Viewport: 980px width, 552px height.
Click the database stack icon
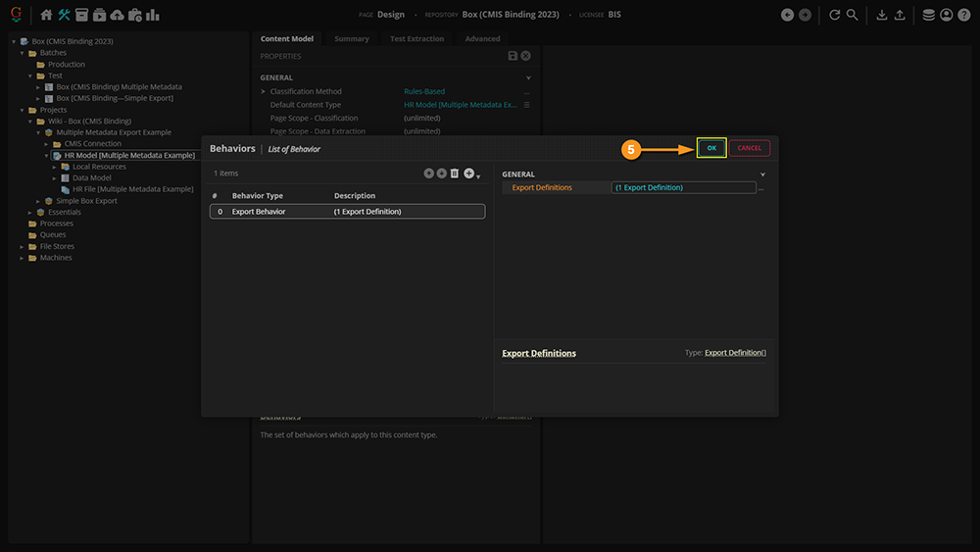tap(928, 15)
